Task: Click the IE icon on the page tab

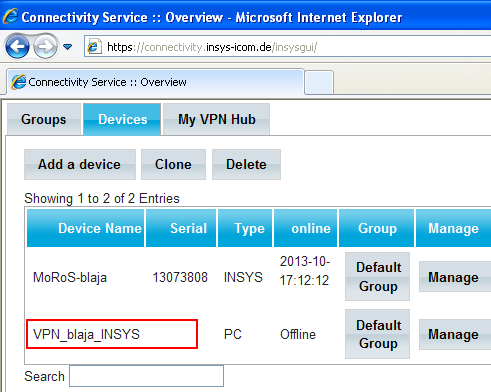Action: (x=19, y=82)
